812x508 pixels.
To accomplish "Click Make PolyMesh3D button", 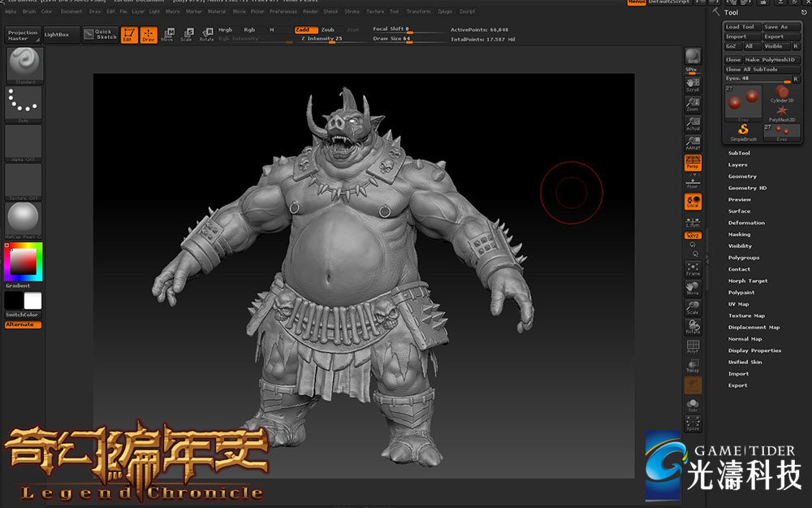I will coord(772,59).
